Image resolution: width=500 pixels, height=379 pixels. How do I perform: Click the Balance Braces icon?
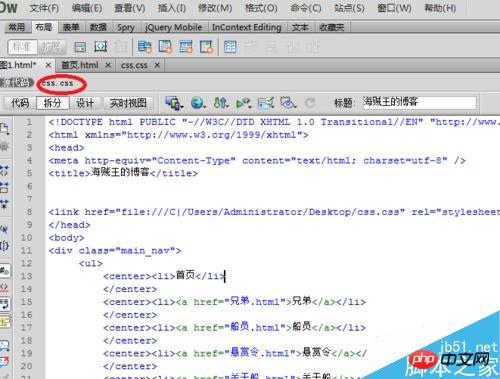(x=4, y=246)
